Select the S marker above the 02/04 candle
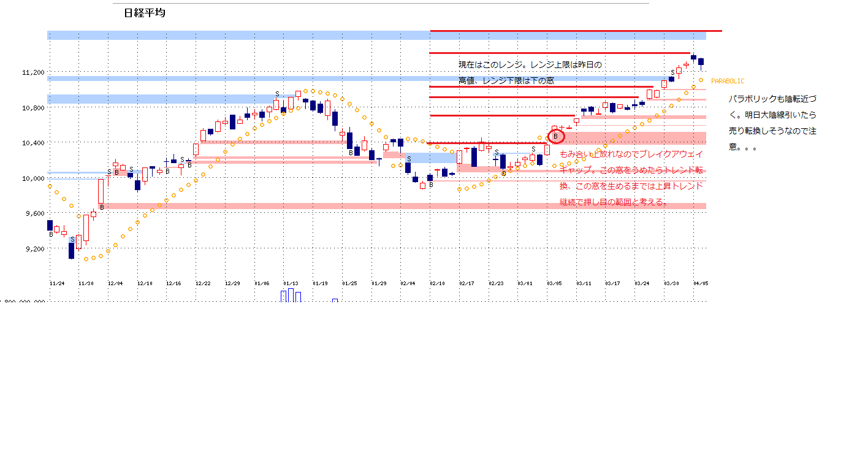868x471 pixels. pyautogui.click(x=408, y=159)
